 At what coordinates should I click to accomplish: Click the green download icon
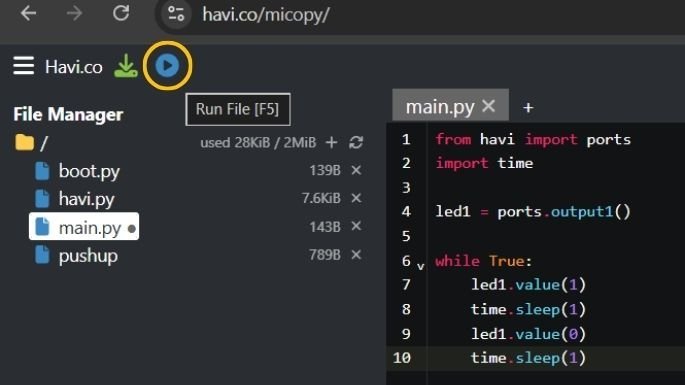(126, 66)
